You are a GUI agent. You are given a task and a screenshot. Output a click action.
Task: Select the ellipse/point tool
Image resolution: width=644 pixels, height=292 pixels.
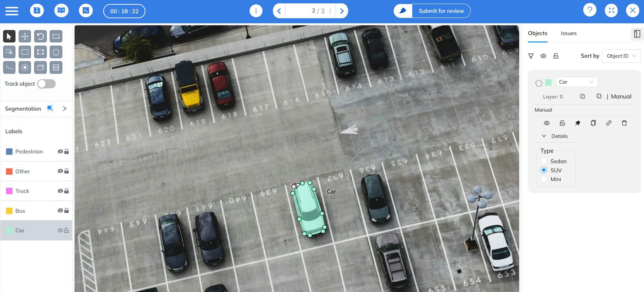(x=25, y=67)
